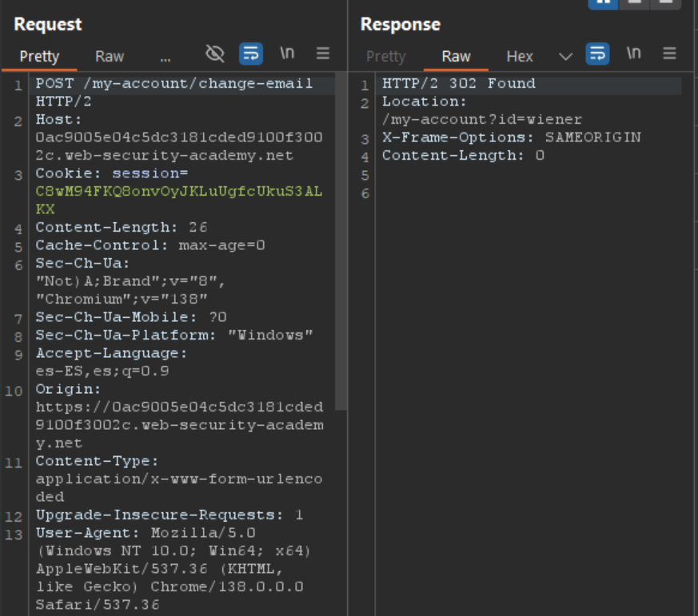Toggle hidden-characters eye icon in Request panel
Screen dimensions: 698x616
tap(215, 54)
